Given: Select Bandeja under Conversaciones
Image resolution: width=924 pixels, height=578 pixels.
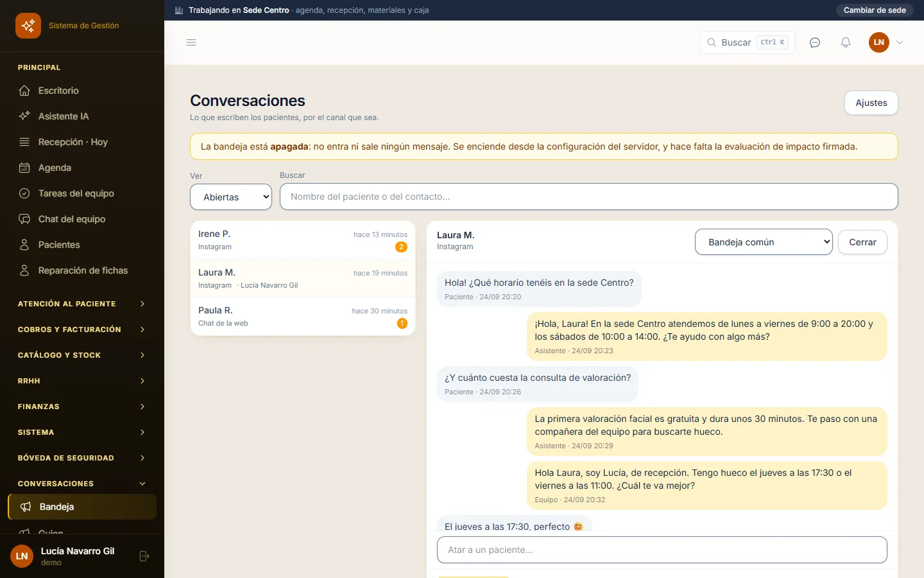Looking at the screenshot, I should click(x=82, y=507).
